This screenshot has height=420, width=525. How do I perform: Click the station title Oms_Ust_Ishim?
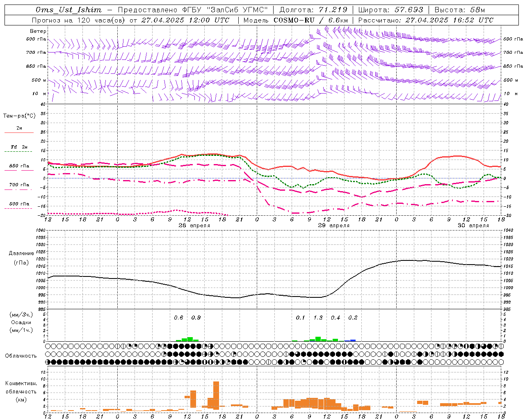click(68, 10)
